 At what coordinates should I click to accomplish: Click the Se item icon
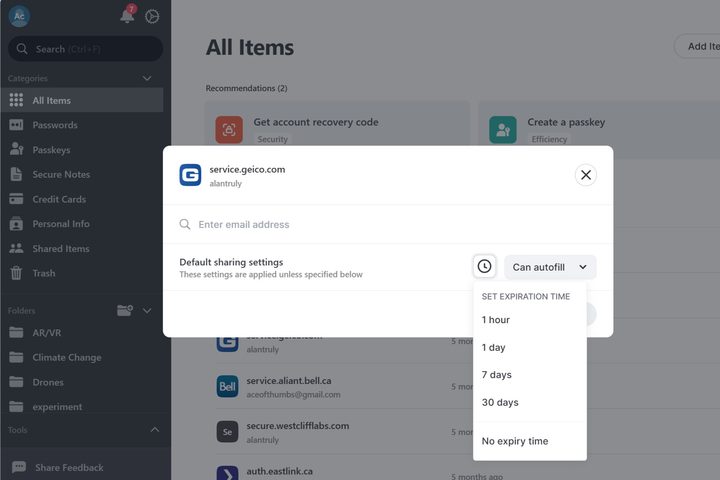point(227,432)
